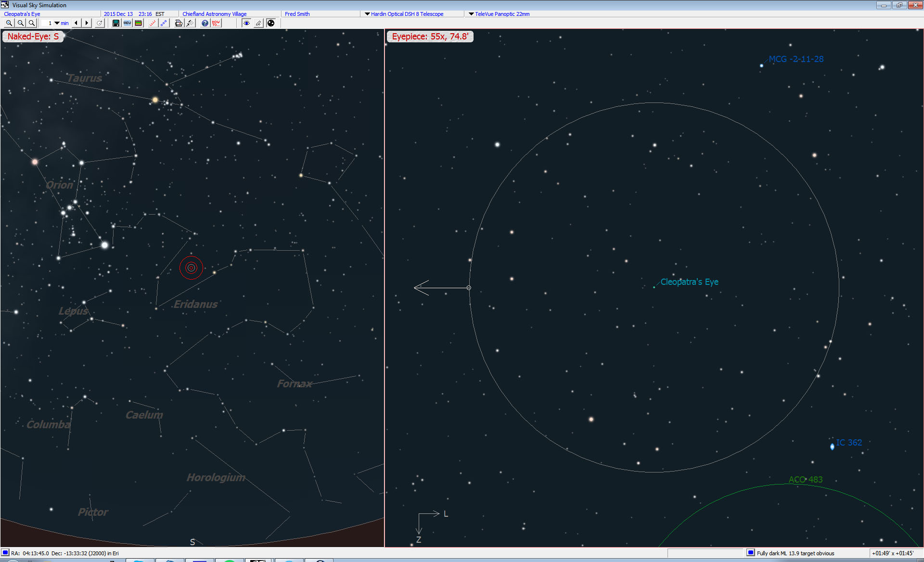Click the reset clock time icon
Screen dimensions: 924x562
coord(100,23)
